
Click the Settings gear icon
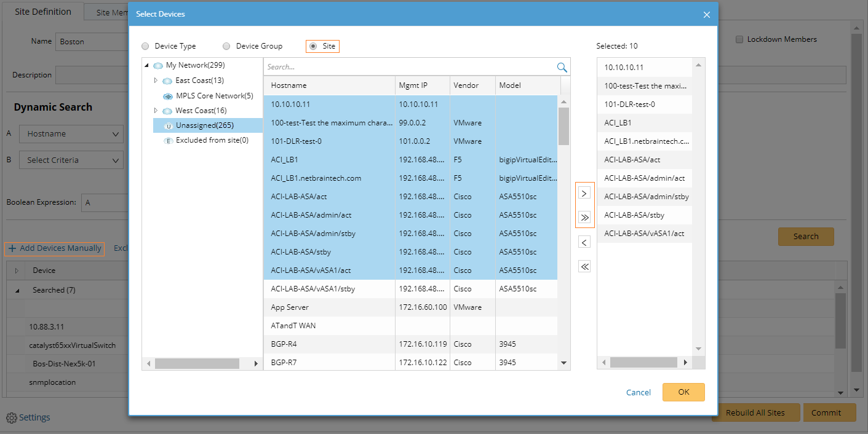(x=11, y=418)
